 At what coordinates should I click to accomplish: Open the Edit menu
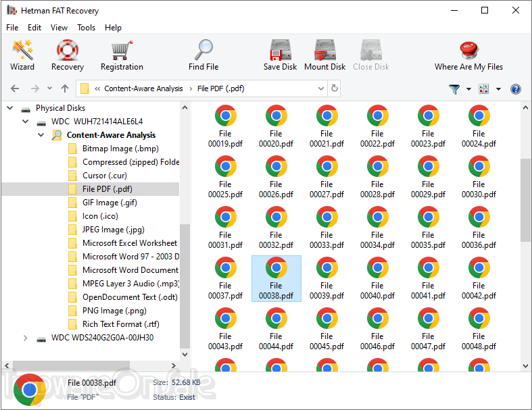(x=34, y=28)
